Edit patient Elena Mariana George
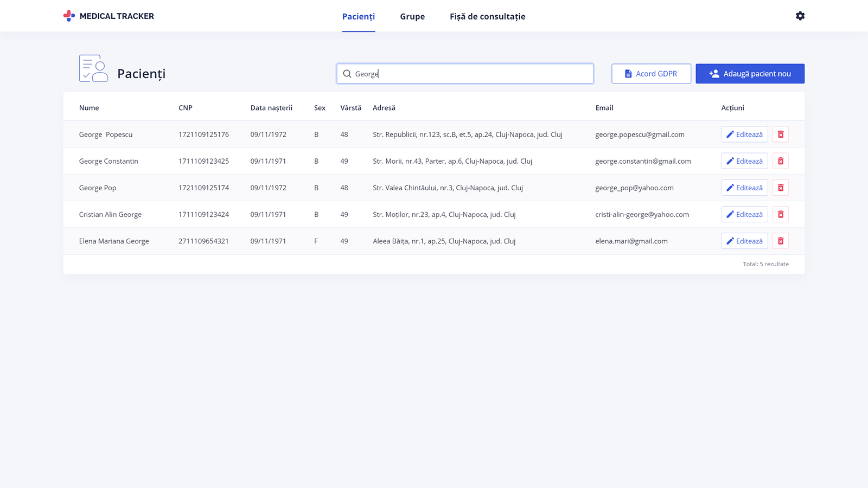868x488 pixels. 744,241
